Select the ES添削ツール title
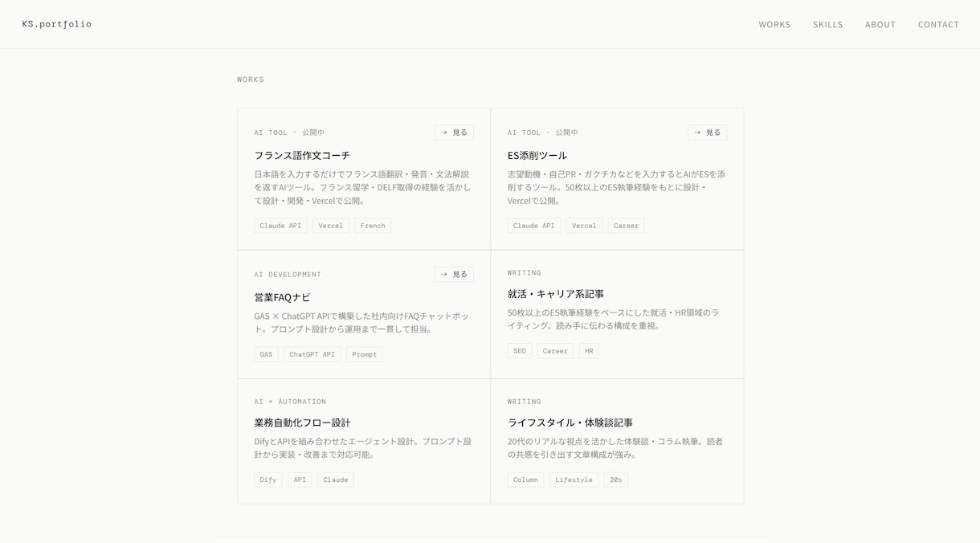Viewport: 980px width, 543px height. click(537, 155)
